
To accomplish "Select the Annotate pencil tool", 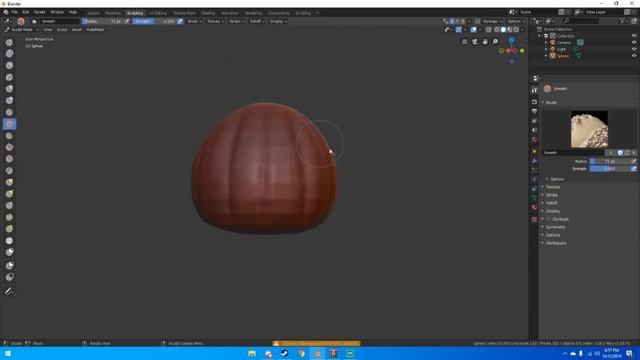I will tap(9, 291).
